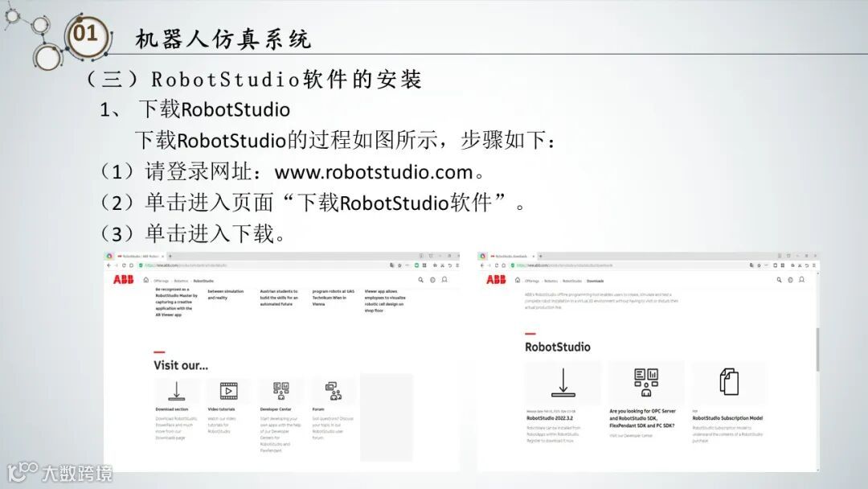Select the RobotStudio Downloads tab in right browser
The width and height of the screenshot is (868, 489).
(511, 257)
